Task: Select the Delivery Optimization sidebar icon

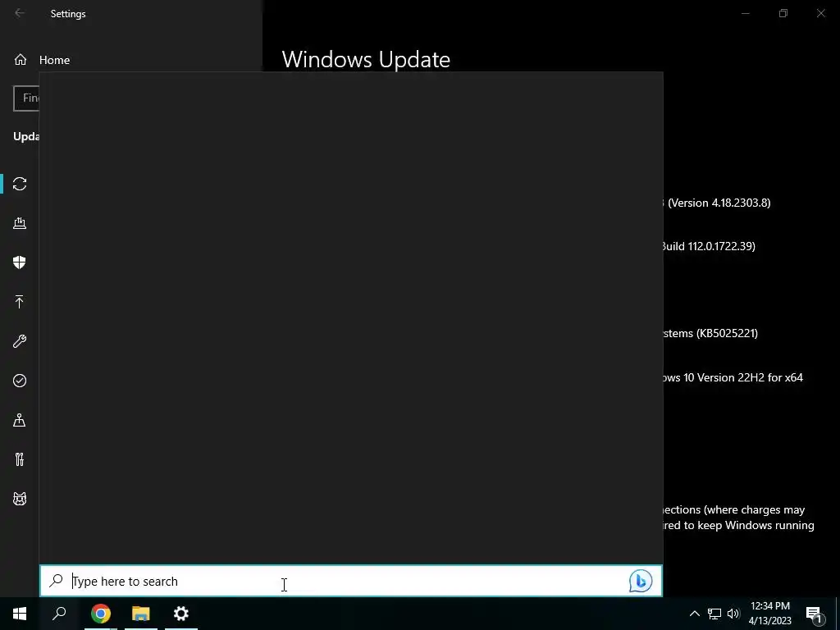Action: pos(20,223)
